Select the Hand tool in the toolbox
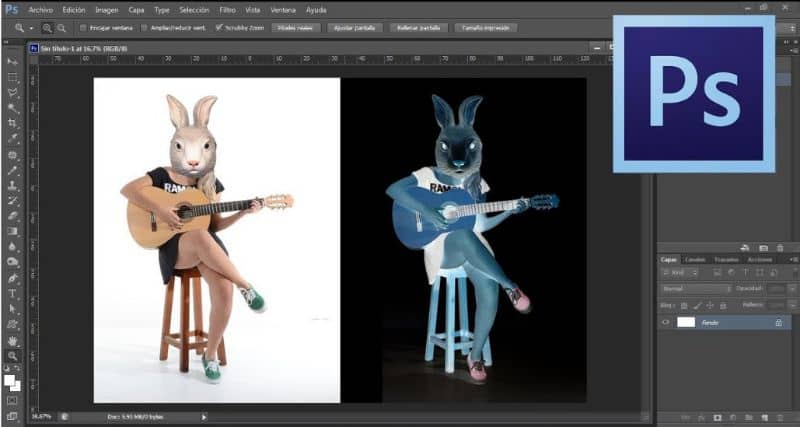This screenshot has width=800, height=427. click(x=13, y=340)
